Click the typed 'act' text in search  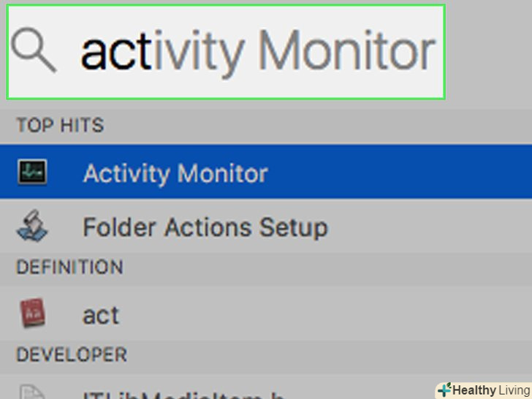(x=115, y=53)
